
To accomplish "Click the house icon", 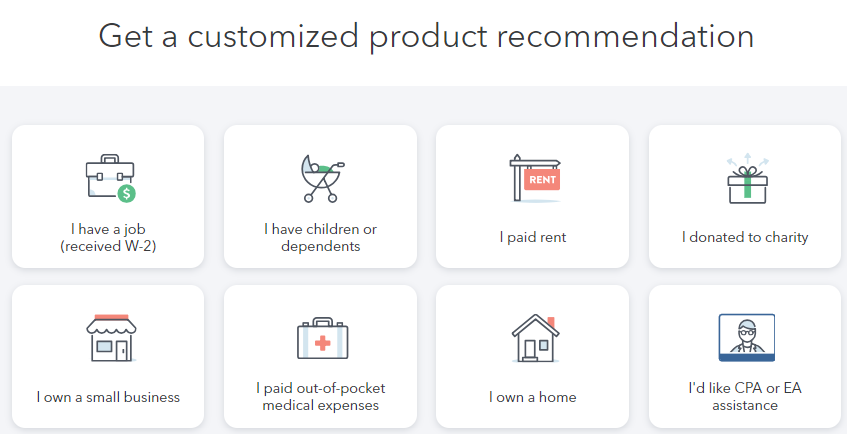I will click(x=533, y=338).
